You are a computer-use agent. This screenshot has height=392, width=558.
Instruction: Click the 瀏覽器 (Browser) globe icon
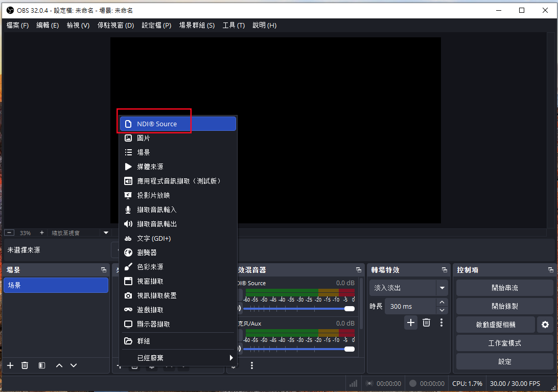point(128,252)
